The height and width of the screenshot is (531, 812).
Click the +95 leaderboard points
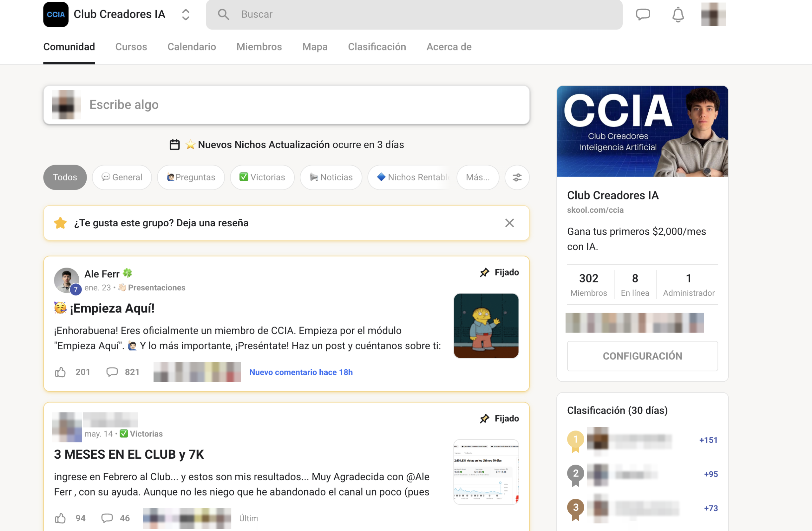pos(711,474)
